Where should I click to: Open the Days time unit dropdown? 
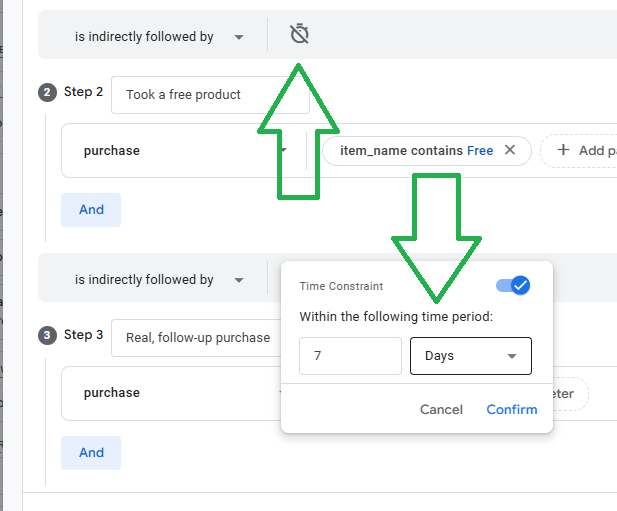click(x=471, y=356)
